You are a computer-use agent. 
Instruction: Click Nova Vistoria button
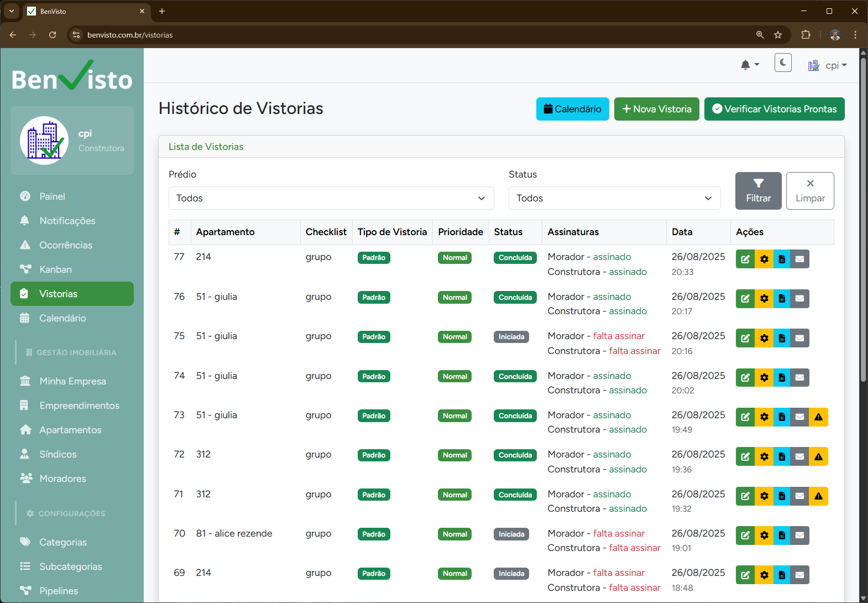click(656, 109)
